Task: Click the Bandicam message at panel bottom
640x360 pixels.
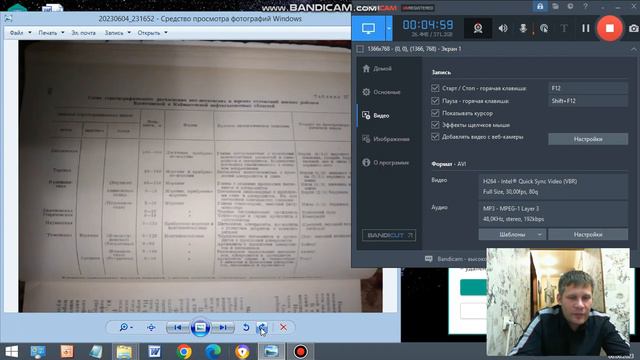Action: click(456, 259)
